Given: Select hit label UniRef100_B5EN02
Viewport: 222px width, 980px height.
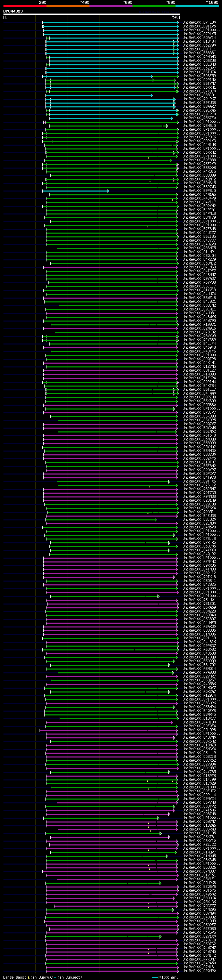Looking at the screenshot, I should pyautogui.click(x=199, y=431).
